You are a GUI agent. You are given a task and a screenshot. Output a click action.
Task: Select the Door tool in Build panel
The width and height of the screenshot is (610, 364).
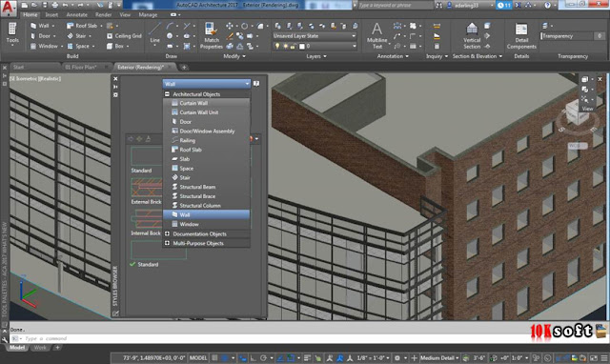(x=43, y=36)
